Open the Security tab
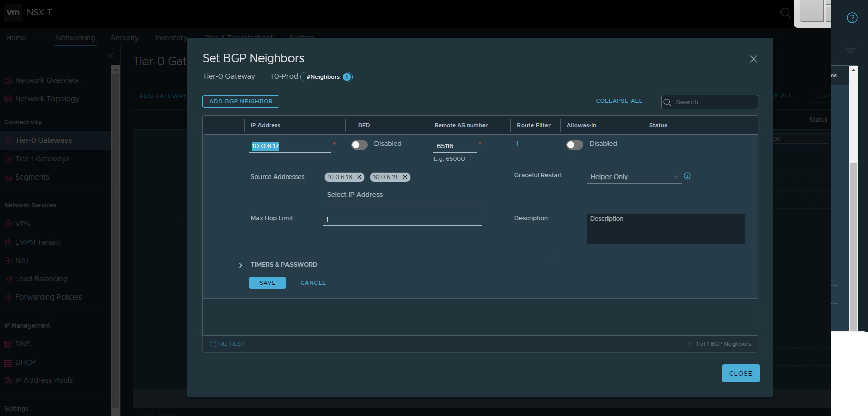 pos(125,38)
